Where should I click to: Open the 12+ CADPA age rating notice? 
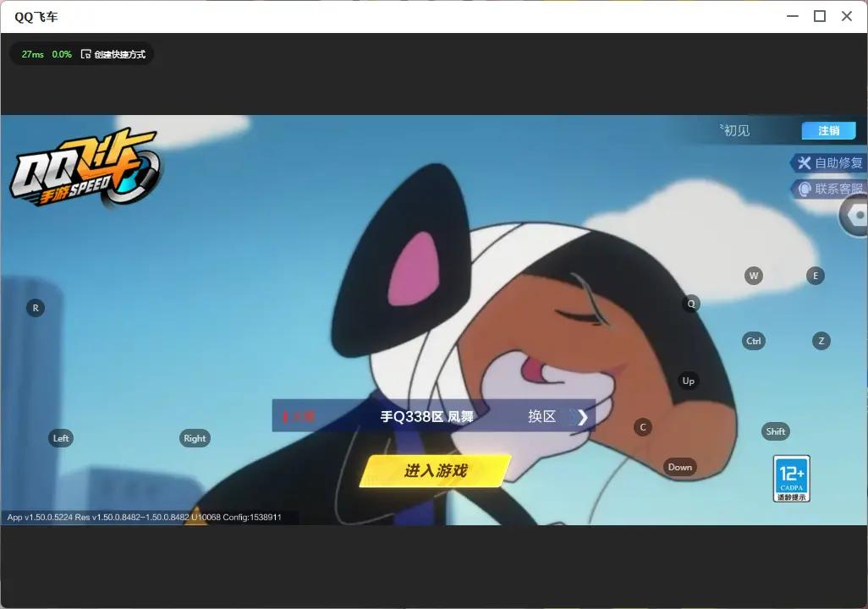pos(791,479)
